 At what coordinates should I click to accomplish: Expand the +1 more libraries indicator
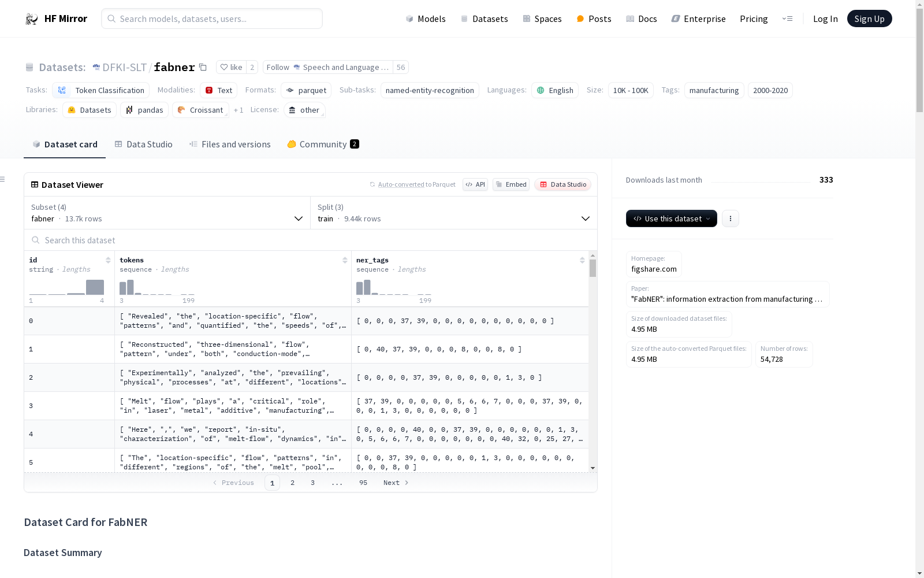(x=239, y=110)
